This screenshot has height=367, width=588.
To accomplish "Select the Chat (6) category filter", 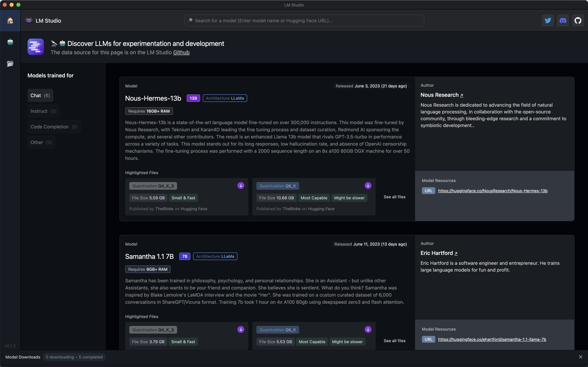I will 40,95.
